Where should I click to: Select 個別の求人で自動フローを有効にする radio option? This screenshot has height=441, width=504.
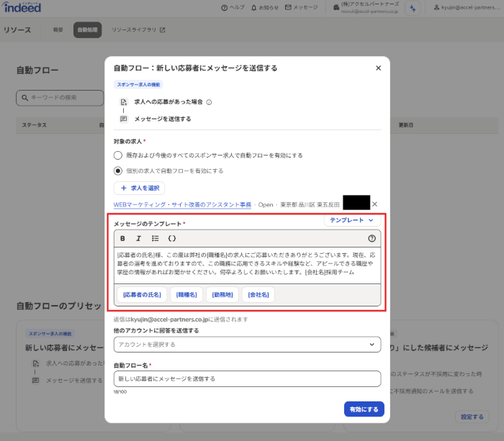click(118, 171)
